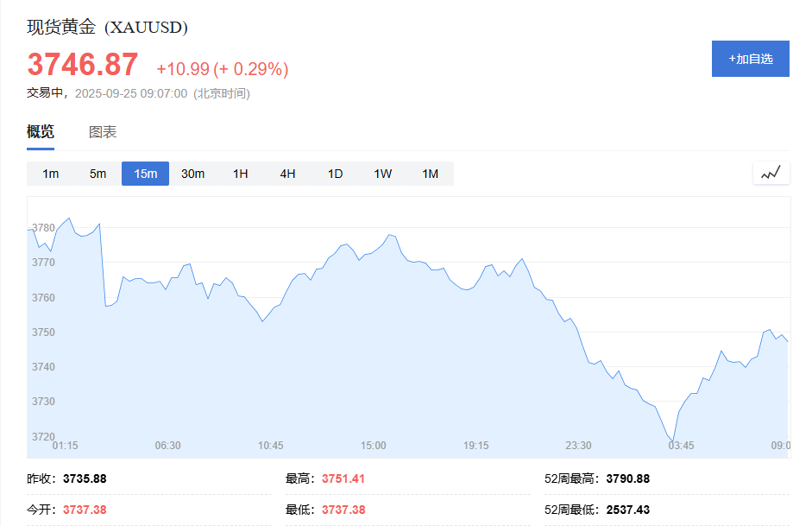
Task: Choose the 5m interval
Action: pos(98,174)
